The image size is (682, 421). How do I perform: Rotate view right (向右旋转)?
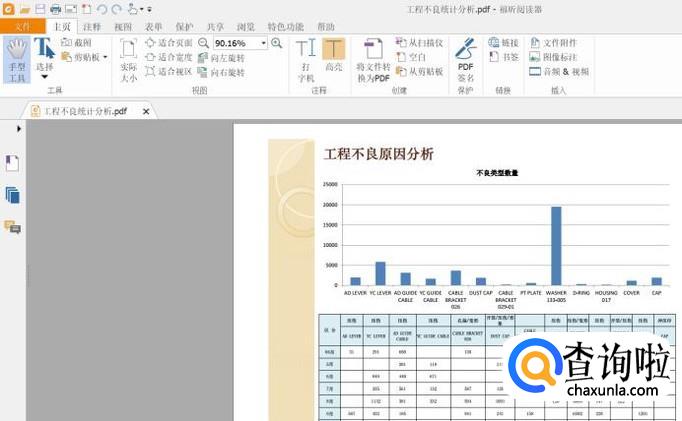pyautogui.click(x=221, y=72)
